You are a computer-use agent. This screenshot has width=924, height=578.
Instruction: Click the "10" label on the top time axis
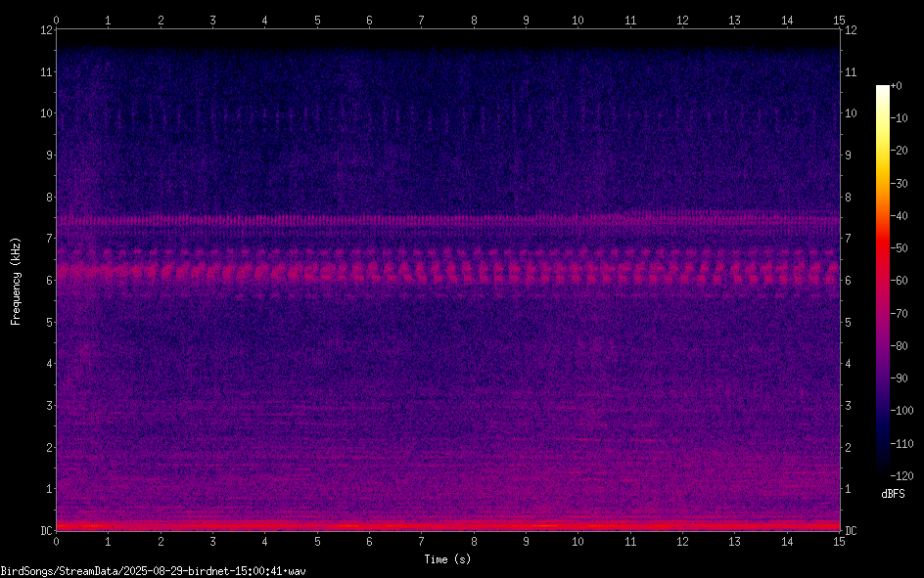[x=578, y=21]
